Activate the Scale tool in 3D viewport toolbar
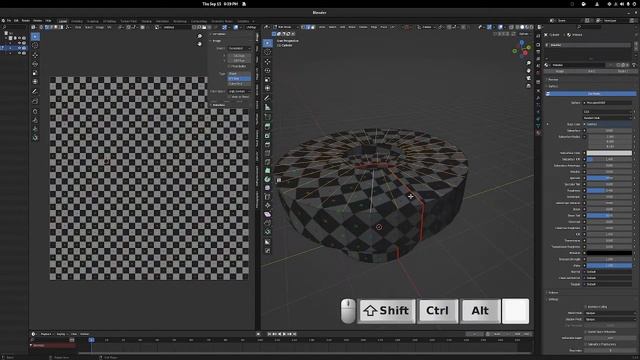 [267, 80]
